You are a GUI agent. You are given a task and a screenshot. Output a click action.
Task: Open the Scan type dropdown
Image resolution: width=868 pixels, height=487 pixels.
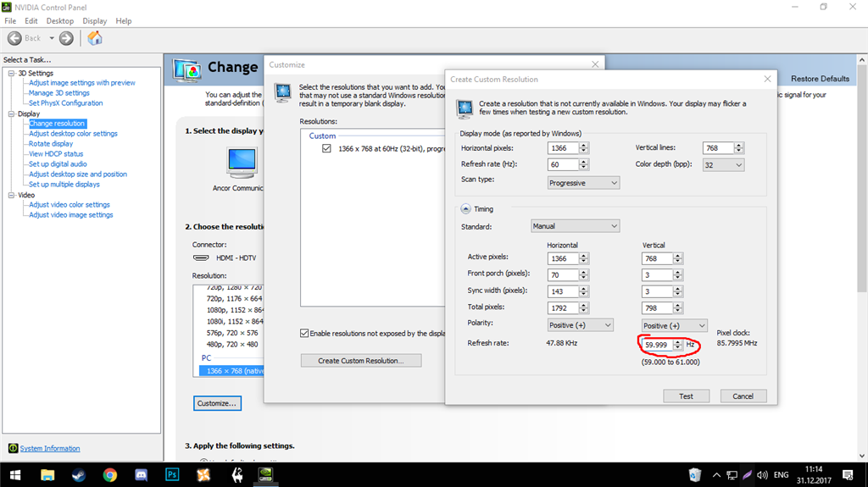tap(583, 183)
